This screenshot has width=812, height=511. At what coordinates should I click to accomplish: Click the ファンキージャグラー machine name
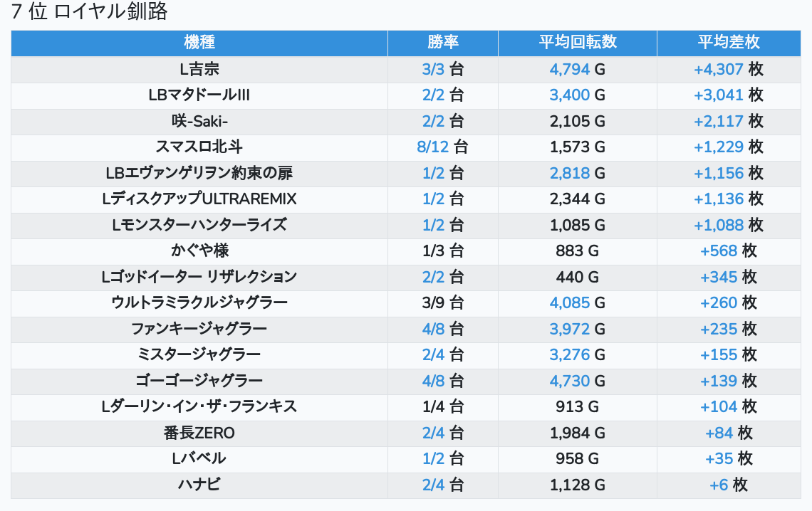(199, 329)
